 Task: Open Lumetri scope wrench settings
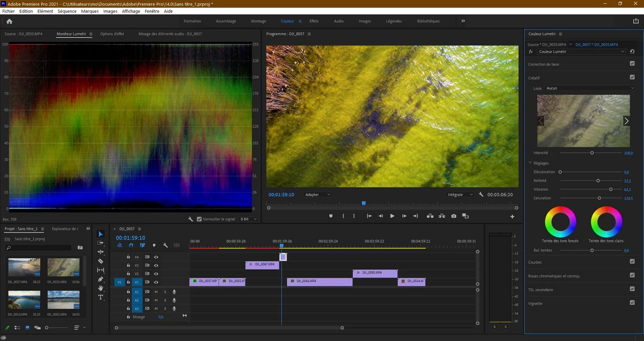tap(191, 219)
